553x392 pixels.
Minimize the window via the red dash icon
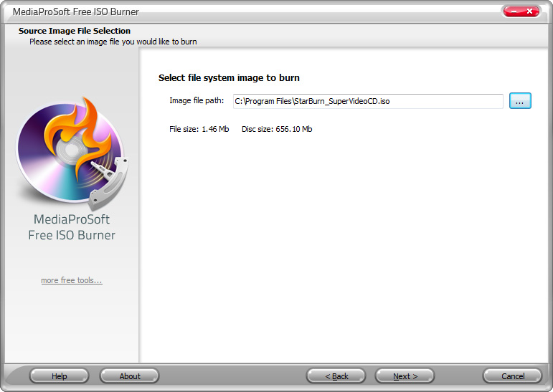tap(513, 11)
